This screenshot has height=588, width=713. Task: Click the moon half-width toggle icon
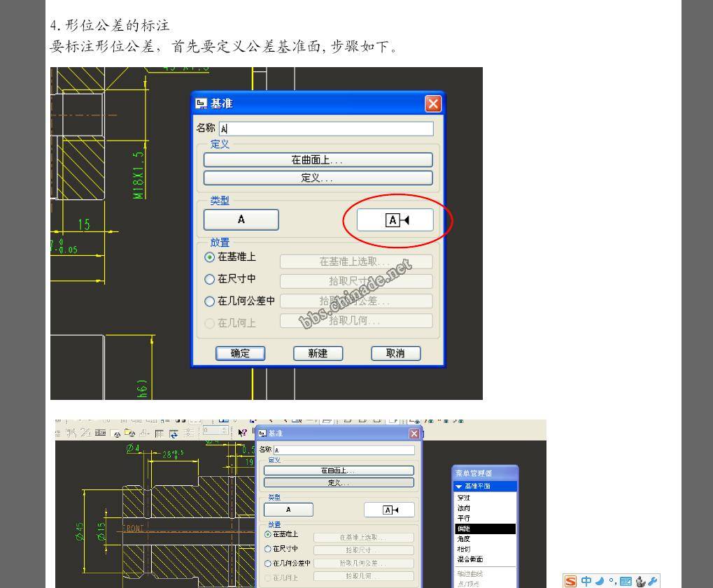click(600, 581)
